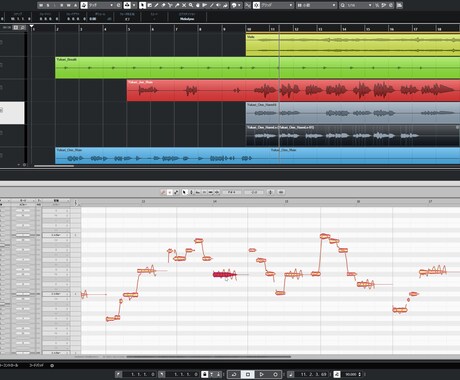Select the red vocal audio event

(x=293, y=90)
